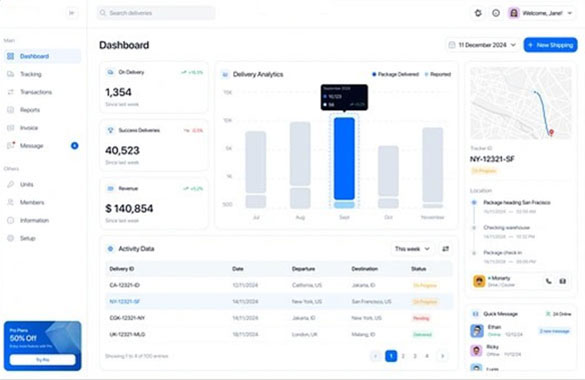Screen dimensions: 585x380
Task: Click the Reports sidebar icon
Action: pyautogui.click(x=10, y=110)
